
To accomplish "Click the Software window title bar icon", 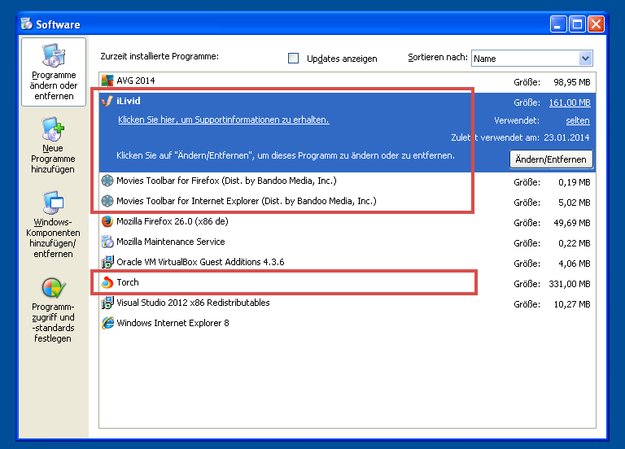I will (27, 24).
